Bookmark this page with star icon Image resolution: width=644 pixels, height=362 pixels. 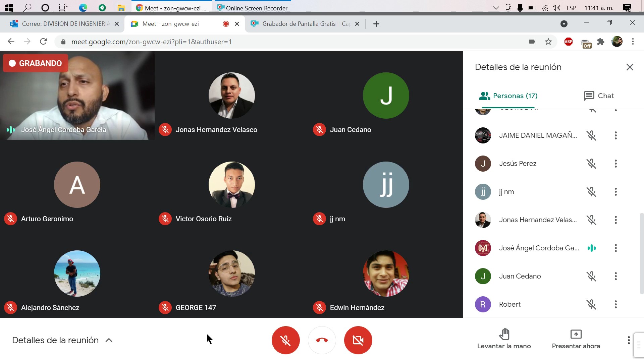[548, 42]
